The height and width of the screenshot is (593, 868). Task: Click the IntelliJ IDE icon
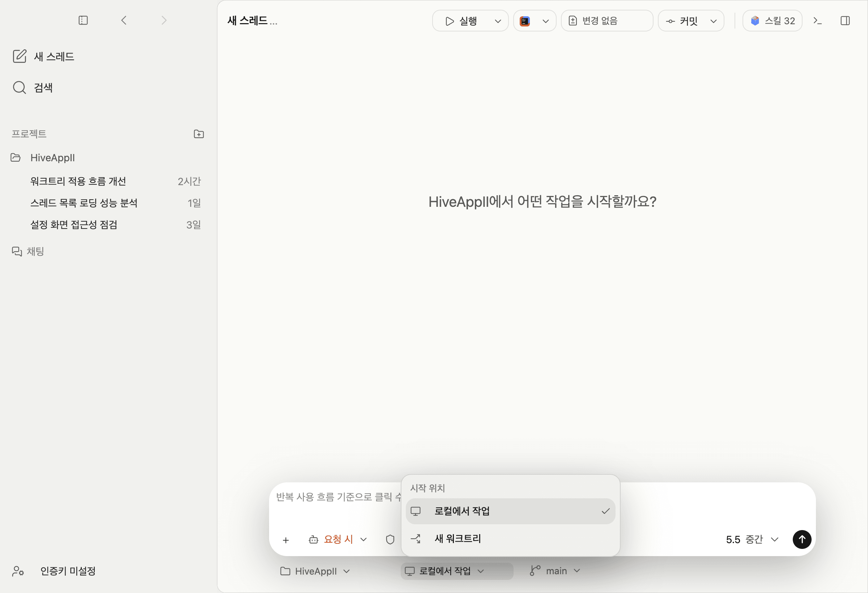click(525, 21)
